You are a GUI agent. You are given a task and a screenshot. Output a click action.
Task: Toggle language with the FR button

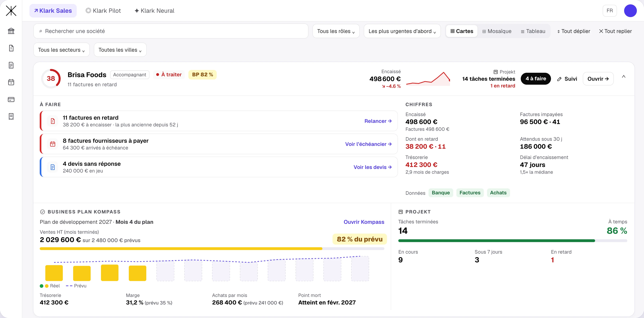[609, 11]
